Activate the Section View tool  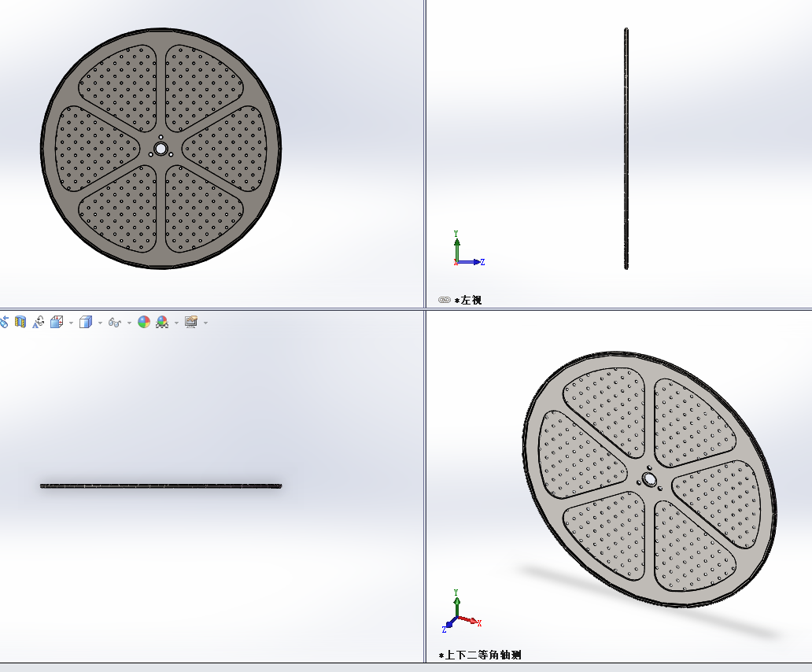click(x=20, y=322)
